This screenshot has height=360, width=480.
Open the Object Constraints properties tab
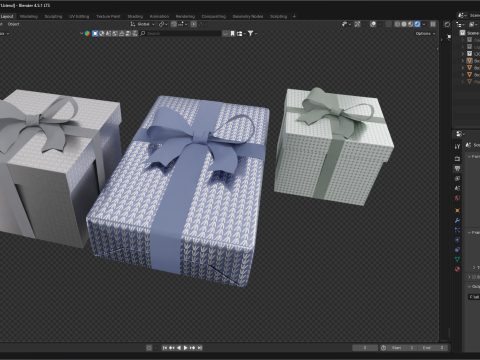[457, 249]
